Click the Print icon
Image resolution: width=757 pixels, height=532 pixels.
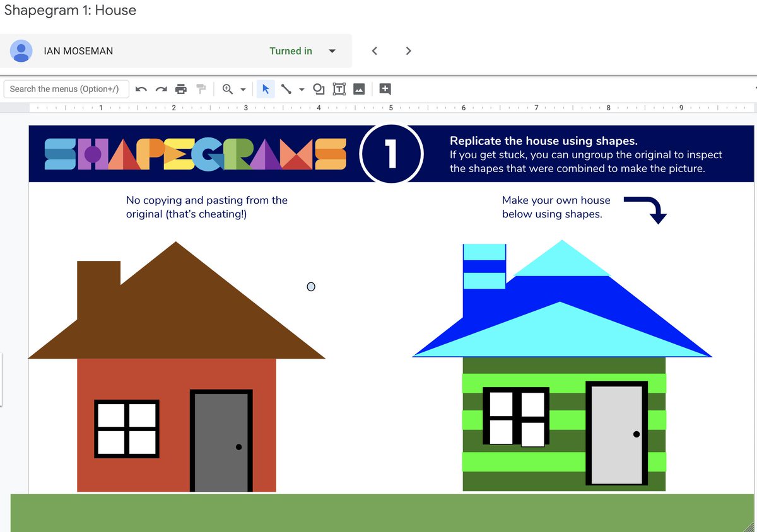[x=181, y=89]
